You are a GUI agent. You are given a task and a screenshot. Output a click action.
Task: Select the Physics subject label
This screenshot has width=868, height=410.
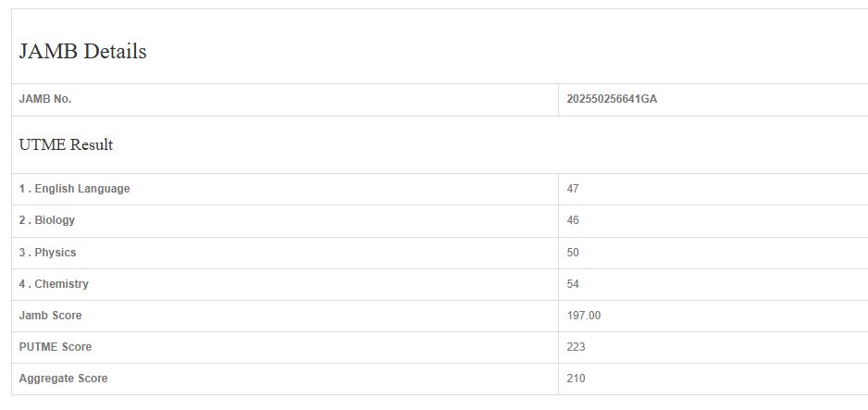(x=56, y=253)
